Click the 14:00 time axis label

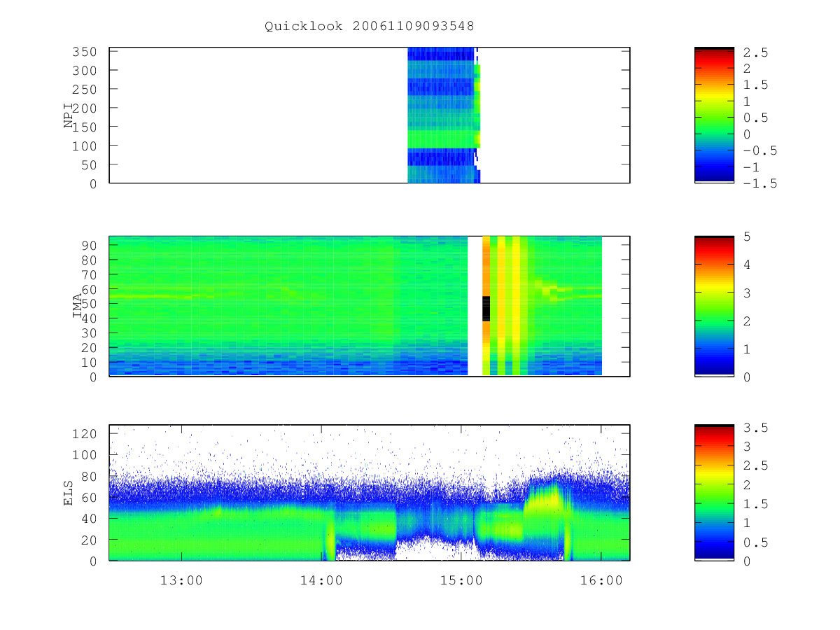tap(322, 580)
